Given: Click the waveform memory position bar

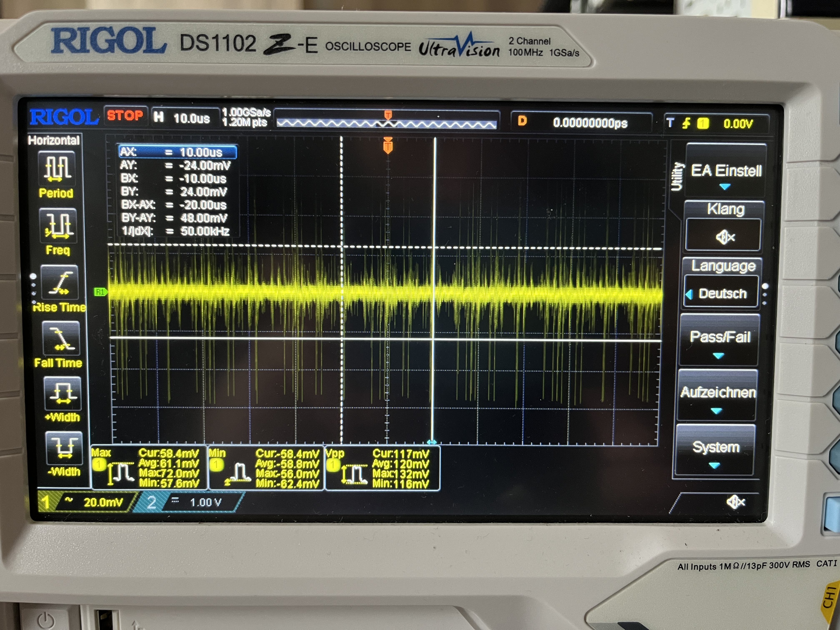Looking at the screenshot, I should pyautogui.click(x=386, y=123).
